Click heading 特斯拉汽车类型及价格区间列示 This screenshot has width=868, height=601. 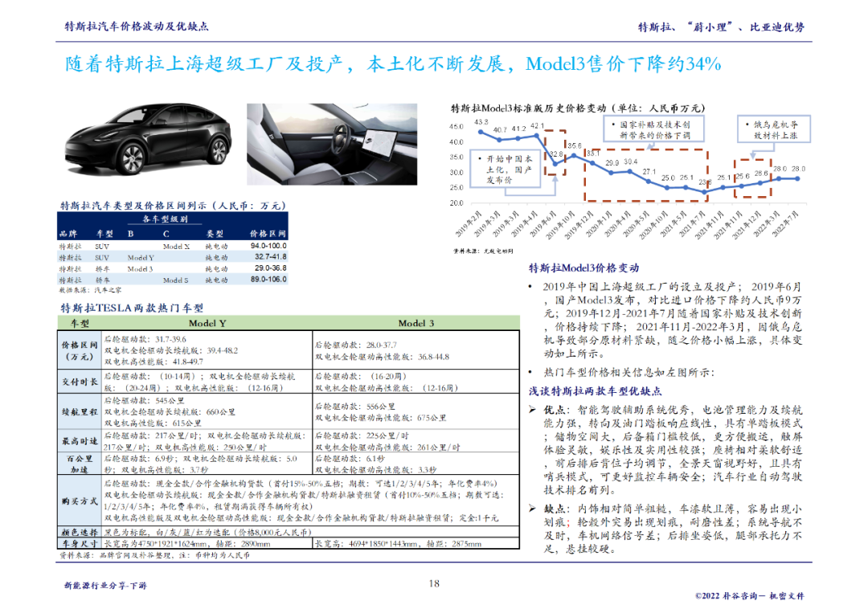click(x=173, y=206)
